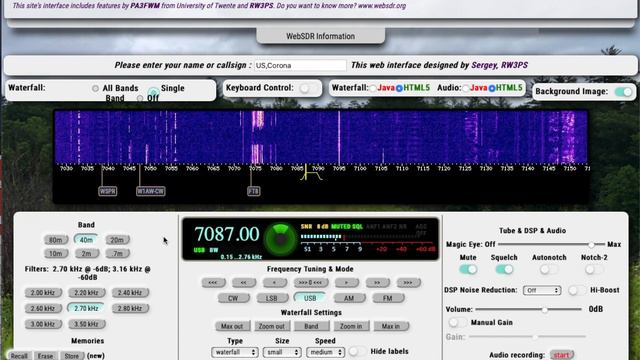
Task: Select the All Bands waterfall radio button
Action: point(95,88)
